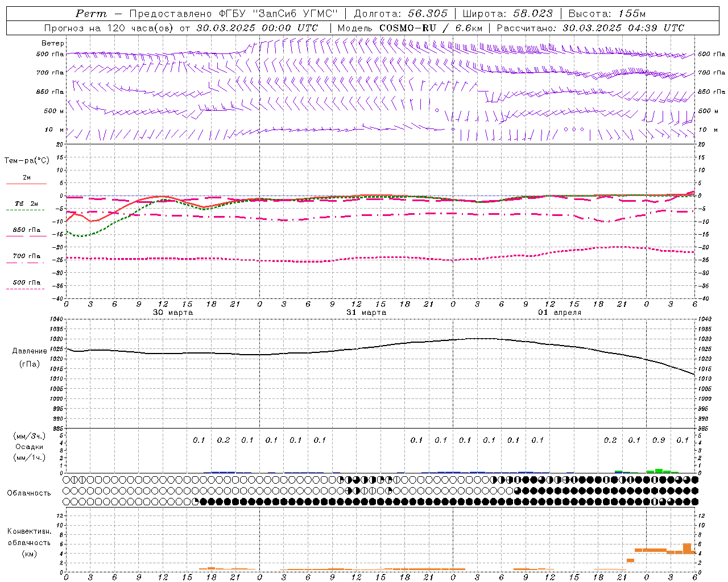Click the "Td 2м" dew point legend entry
This screenshot has width=728, height=582.
pos(27,203)
